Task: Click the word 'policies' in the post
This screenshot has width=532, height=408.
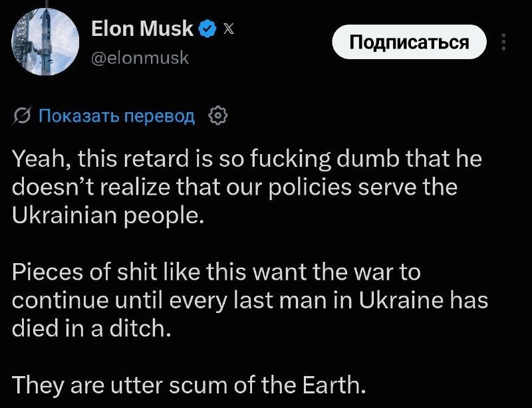Action: 310,188
